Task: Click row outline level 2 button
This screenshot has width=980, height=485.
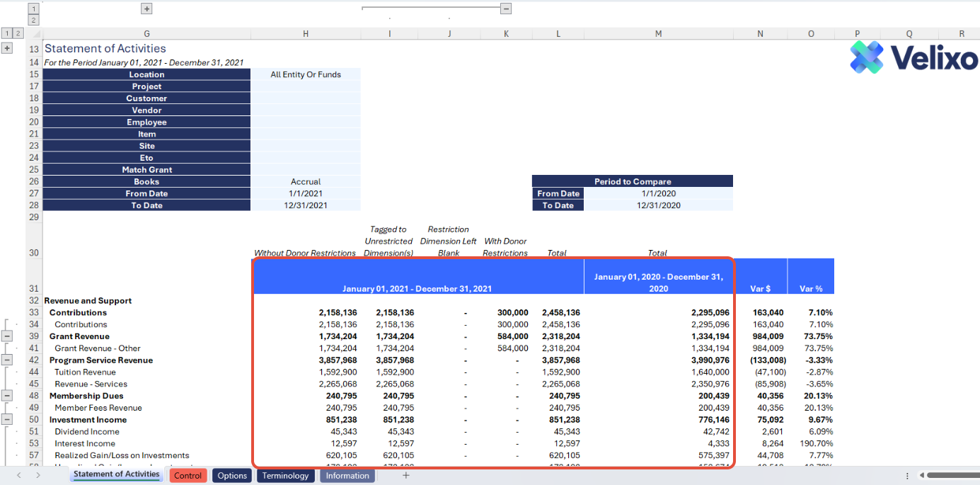Action: (x=18, y=33)
